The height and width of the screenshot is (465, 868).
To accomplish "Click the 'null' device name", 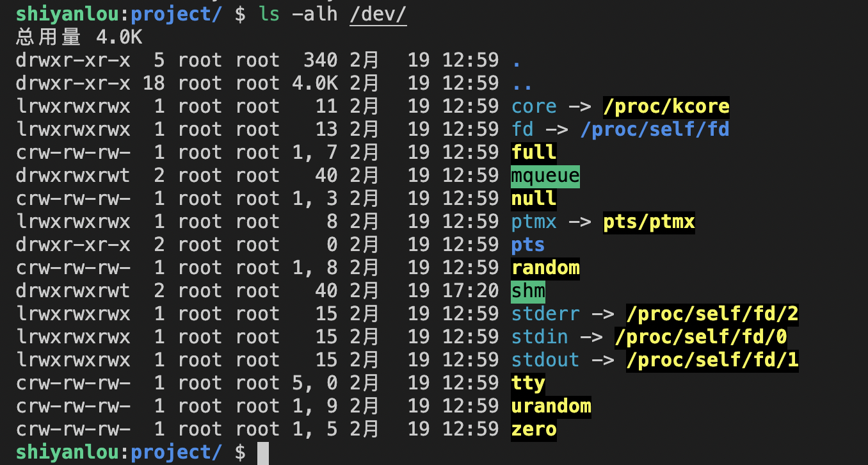I will pos(534,199).
